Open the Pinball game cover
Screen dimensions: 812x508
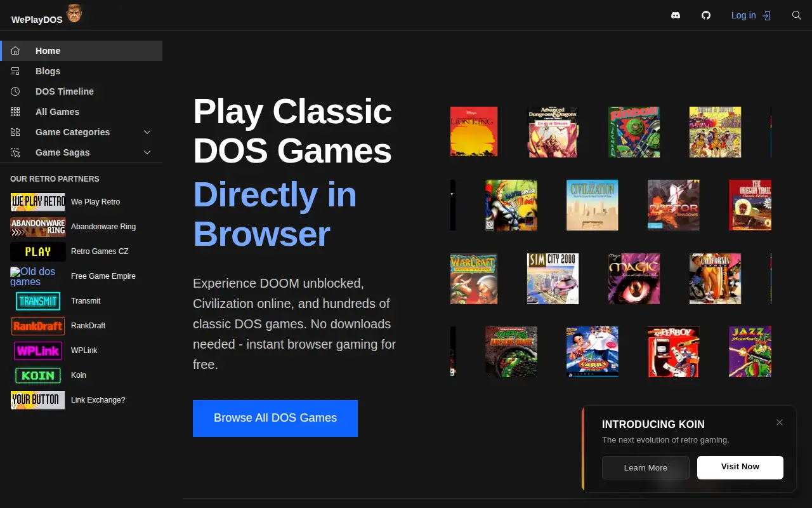click(x=634, y=131)
